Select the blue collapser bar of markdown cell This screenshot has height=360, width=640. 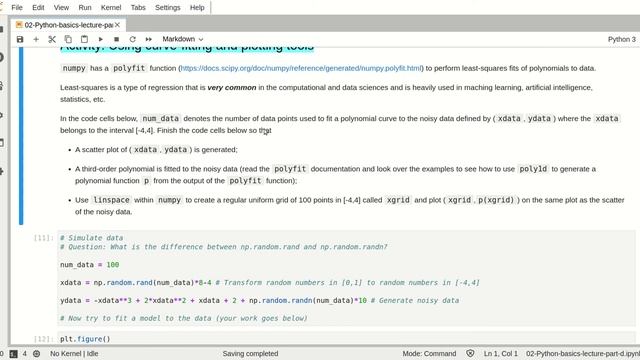(x=21, y=136)
